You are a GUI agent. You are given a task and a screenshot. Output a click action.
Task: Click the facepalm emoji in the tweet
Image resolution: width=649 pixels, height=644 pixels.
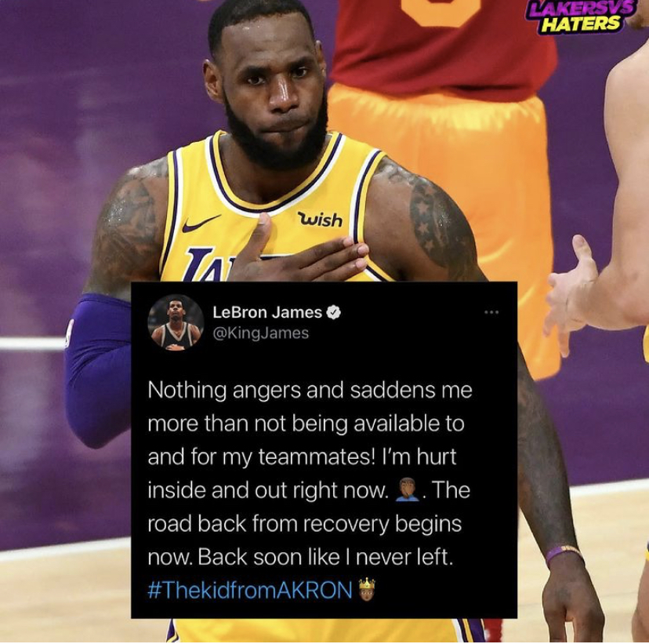point(408,490)
